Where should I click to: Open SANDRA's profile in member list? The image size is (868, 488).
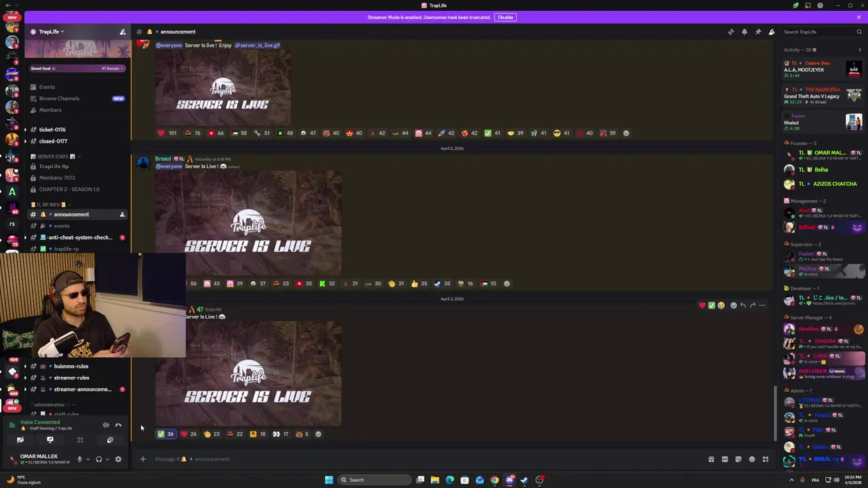(x=823, y=343)
